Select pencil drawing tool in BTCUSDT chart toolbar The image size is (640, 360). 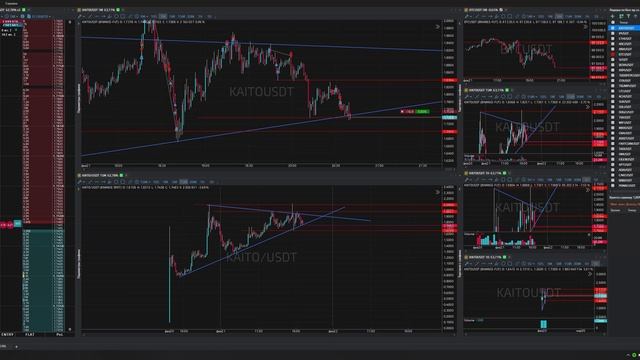(x=467, y=16)
